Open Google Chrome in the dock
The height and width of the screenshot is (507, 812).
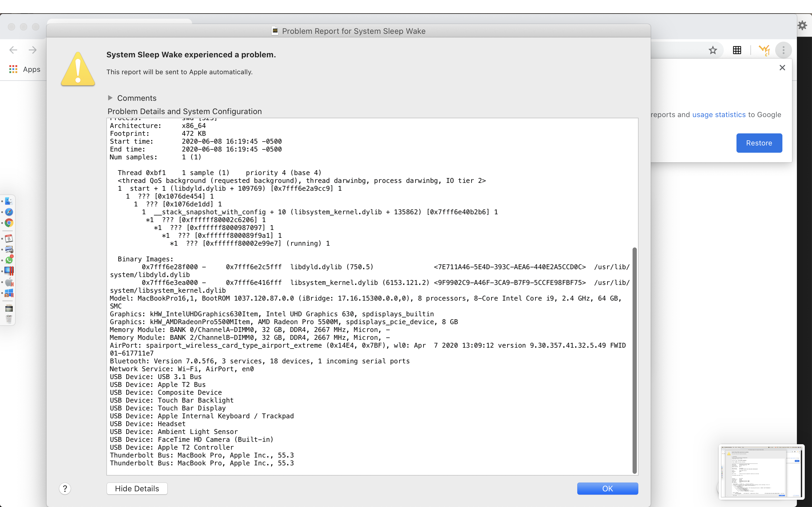point(9,223)
